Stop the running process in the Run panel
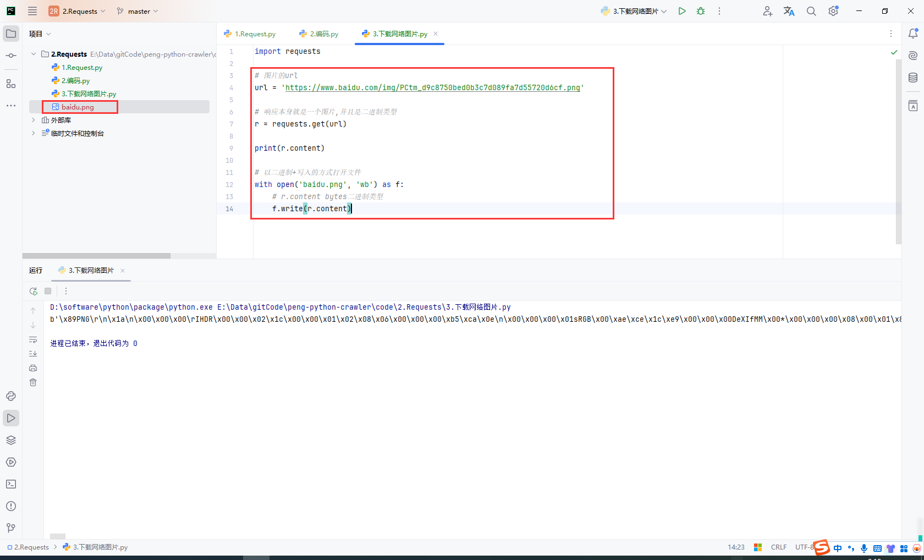The height and width of the screenshot is (560, 924). click(48, 291)
